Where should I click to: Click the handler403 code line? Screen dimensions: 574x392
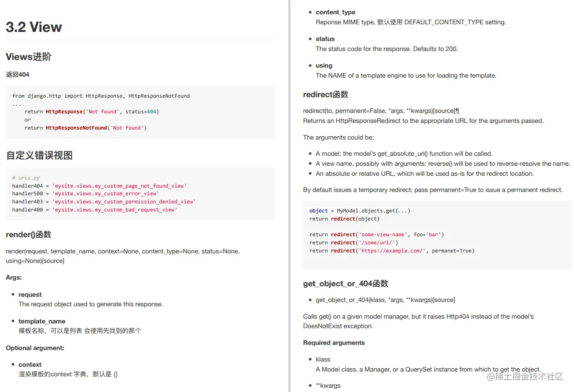coord(104,201)
